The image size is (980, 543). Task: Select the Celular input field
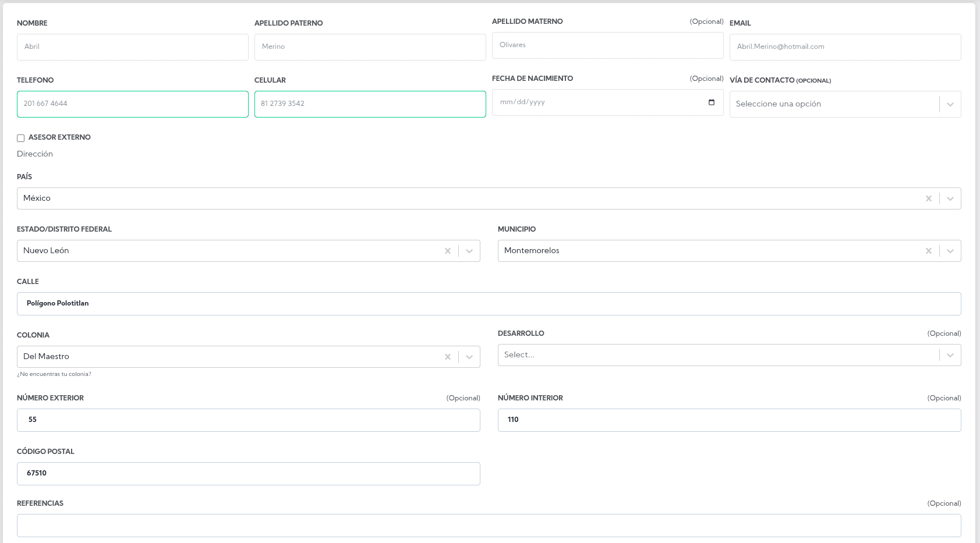click(370, 104)
